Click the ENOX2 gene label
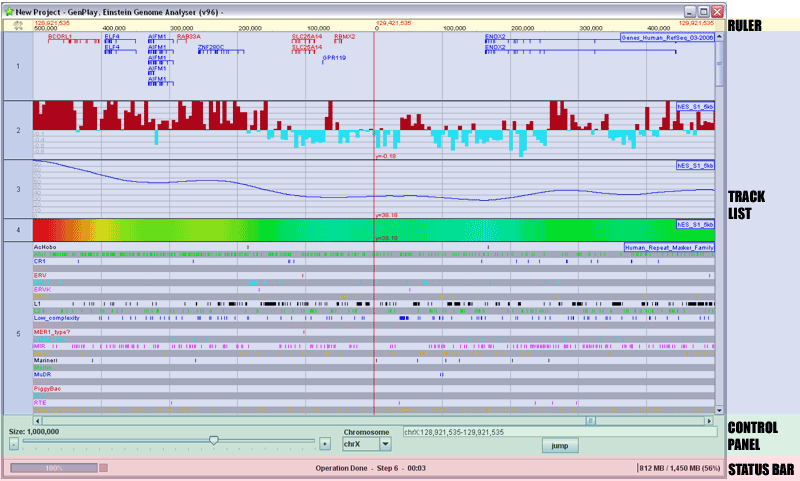 tap(495, 37)
